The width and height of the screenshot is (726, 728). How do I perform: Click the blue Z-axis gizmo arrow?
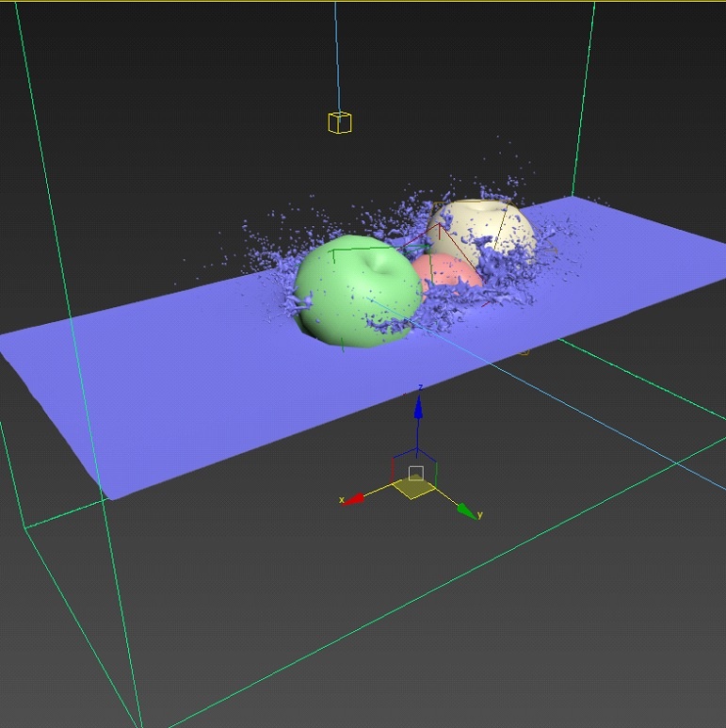click(x=418, y=409)
